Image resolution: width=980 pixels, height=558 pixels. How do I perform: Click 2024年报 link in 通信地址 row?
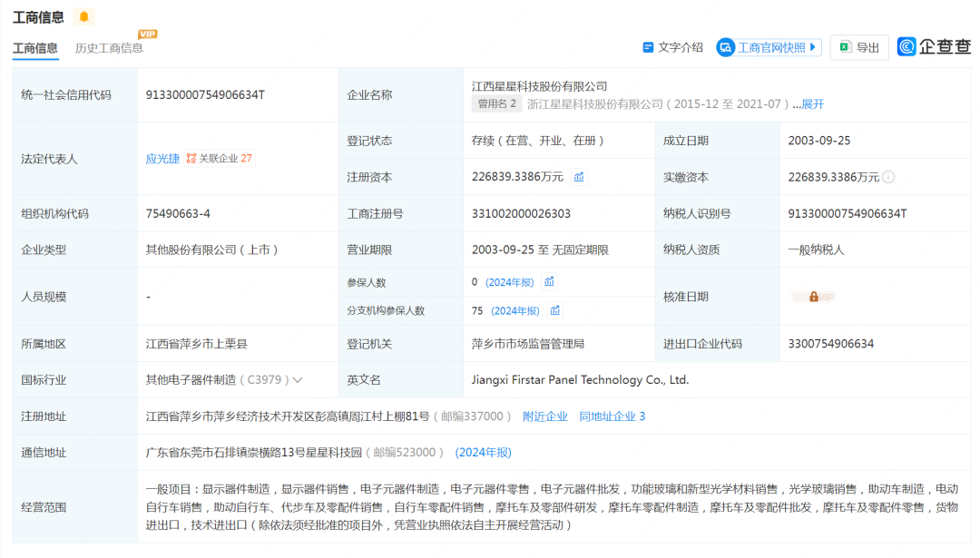[483, 453]
